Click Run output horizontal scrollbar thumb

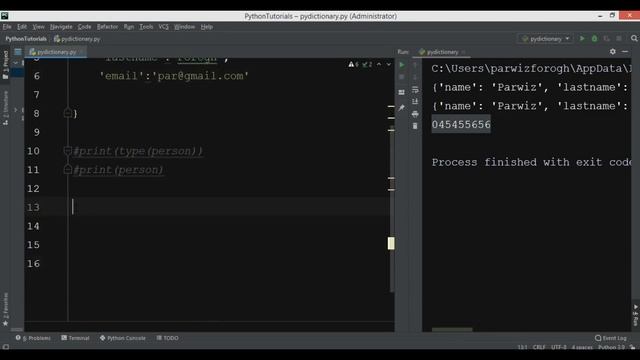452,329
